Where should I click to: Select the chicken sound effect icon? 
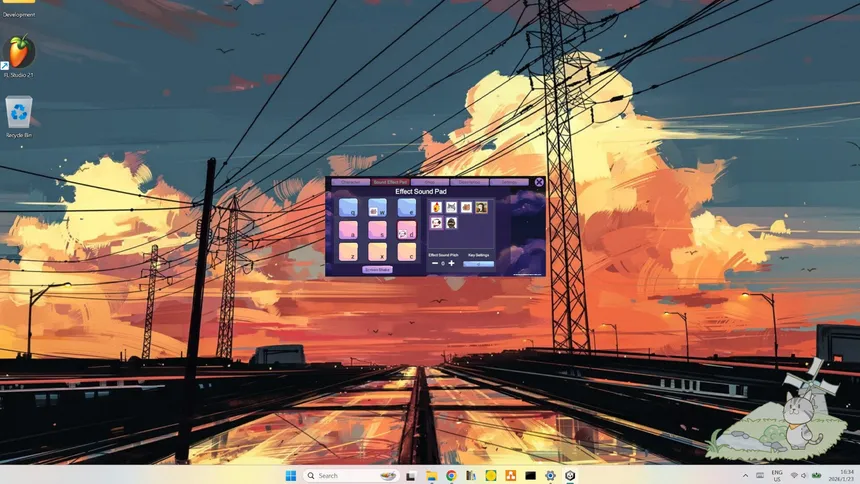(436, 207)
